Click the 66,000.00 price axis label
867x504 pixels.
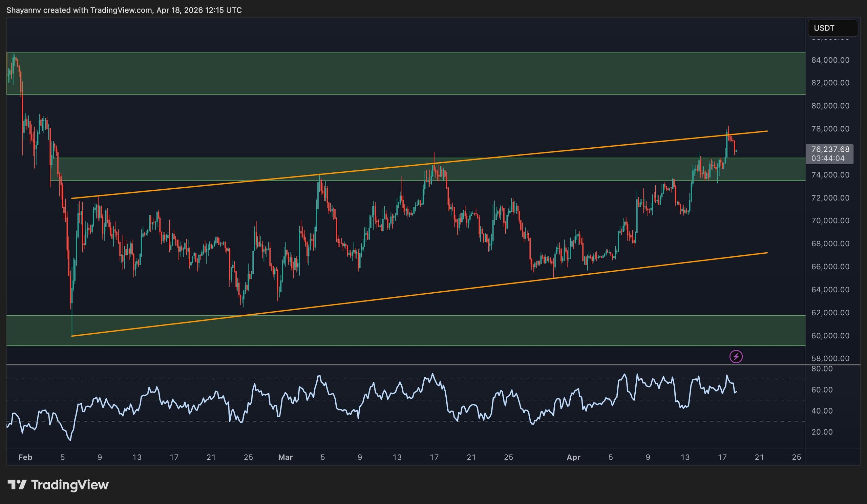[x=830, y=267]
